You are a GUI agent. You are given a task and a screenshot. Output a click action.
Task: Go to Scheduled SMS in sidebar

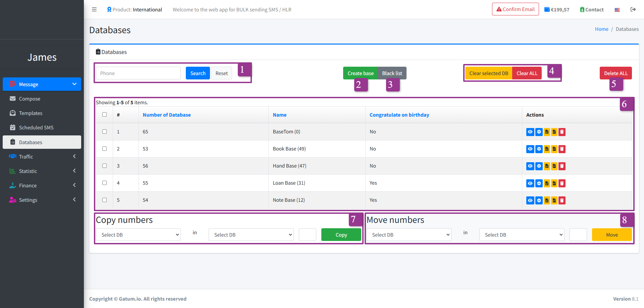point(36,128)
